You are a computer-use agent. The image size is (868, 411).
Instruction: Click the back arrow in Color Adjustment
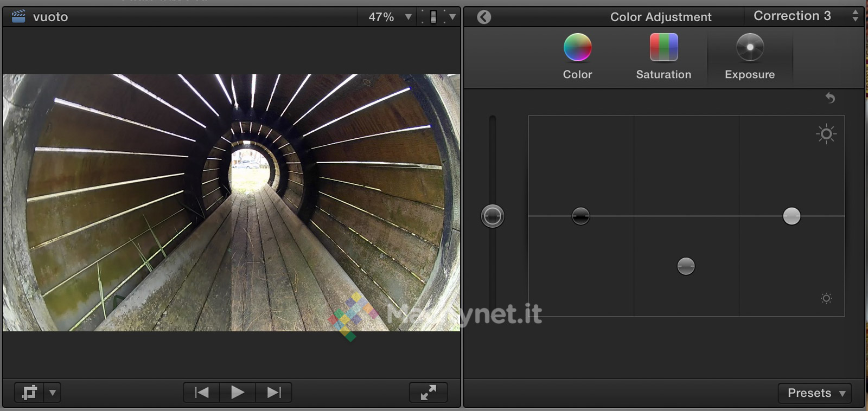(484, 17)
